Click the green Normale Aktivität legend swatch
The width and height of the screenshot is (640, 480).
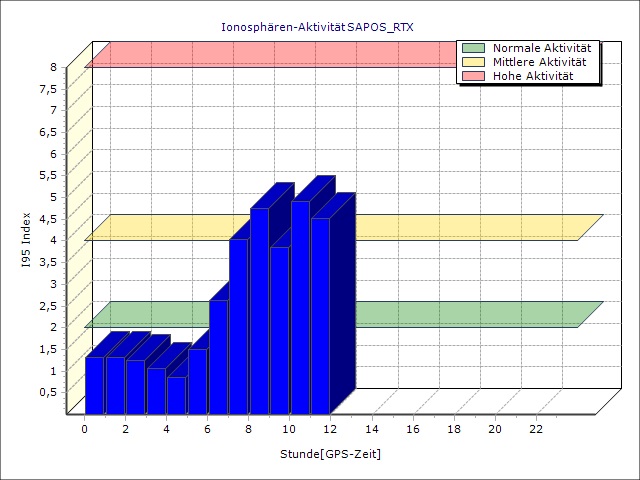tap(473, 48)
